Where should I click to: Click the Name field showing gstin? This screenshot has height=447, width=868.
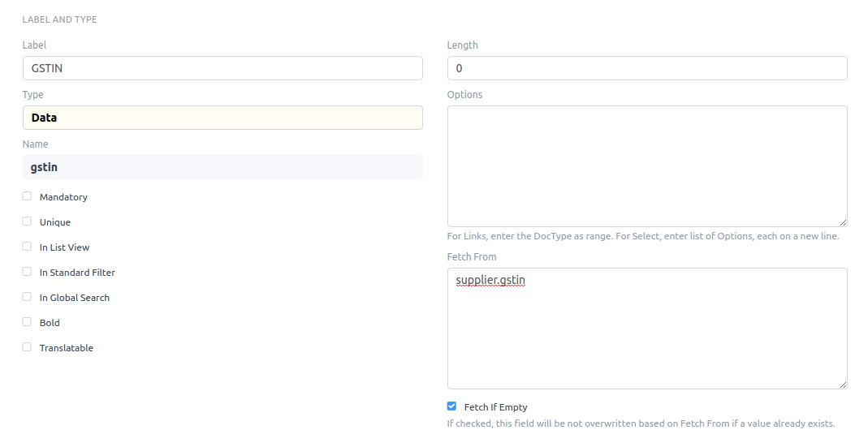coord(222,167)
